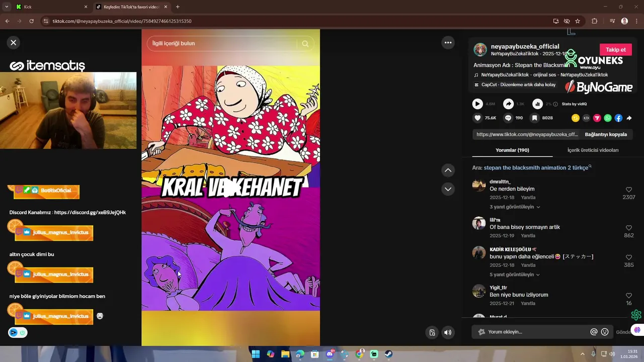Open the Chrome profile avatar
Image resolution: width=644 pixels, height=362 pixels.
pos(624,21)
